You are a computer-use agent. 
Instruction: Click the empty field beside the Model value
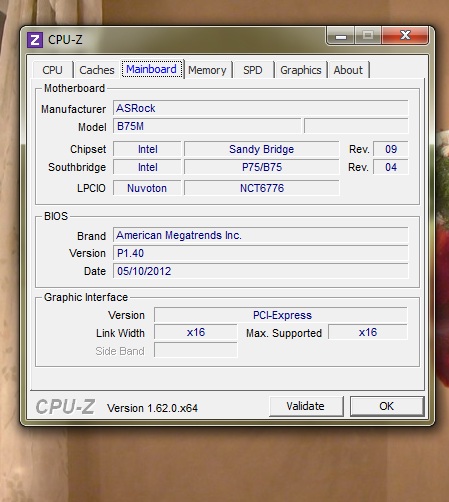[x=356, y=126]
